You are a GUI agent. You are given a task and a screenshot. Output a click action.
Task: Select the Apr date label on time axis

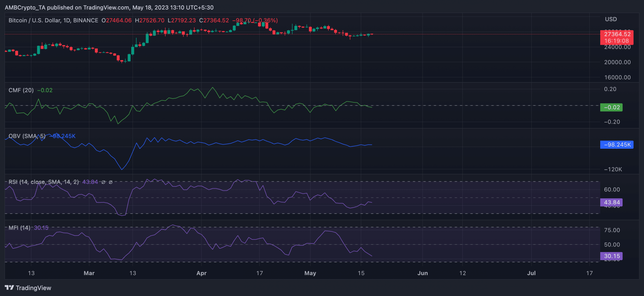[x=202, y=273]
